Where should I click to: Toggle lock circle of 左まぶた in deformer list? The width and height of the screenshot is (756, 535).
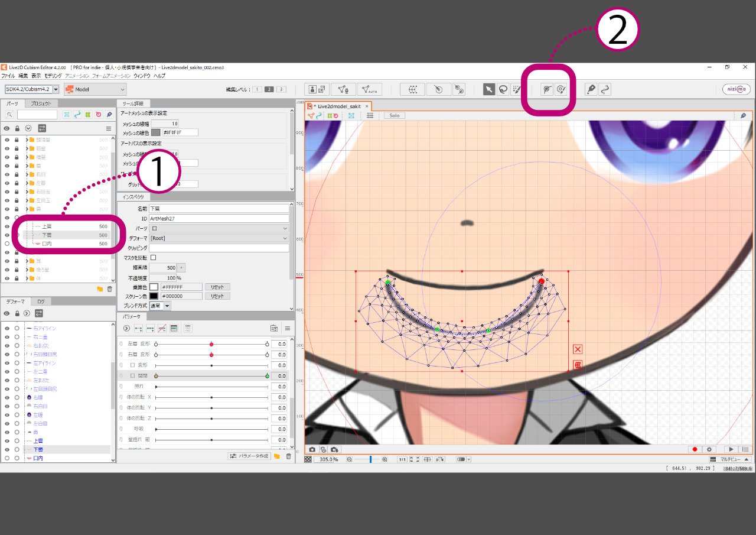tap(17, 380)
